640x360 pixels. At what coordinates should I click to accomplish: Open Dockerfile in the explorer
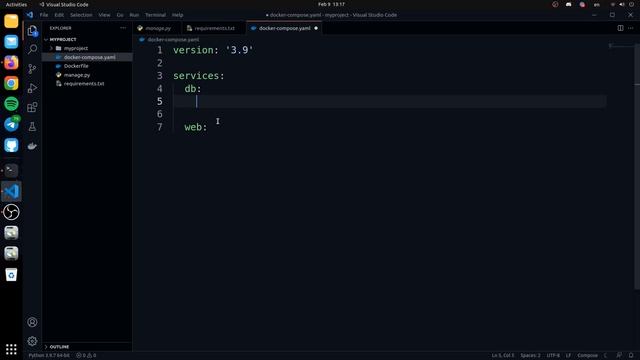(76, 66)
